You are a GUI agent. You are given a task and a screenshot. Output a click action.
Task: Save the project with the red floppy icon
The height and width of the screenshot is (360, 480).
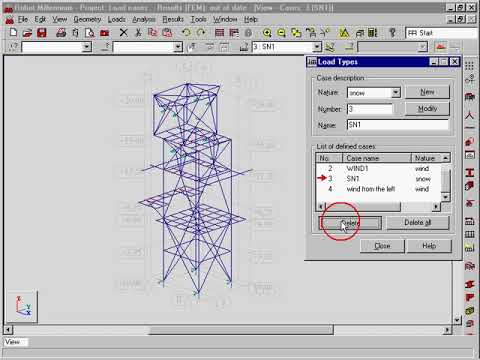pos(42,32)
